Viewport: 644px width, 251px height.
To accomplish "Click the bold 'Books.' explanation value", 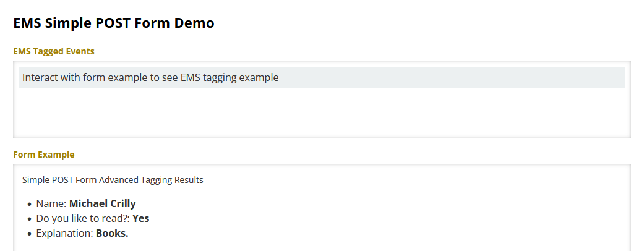I will click(112, 234).
